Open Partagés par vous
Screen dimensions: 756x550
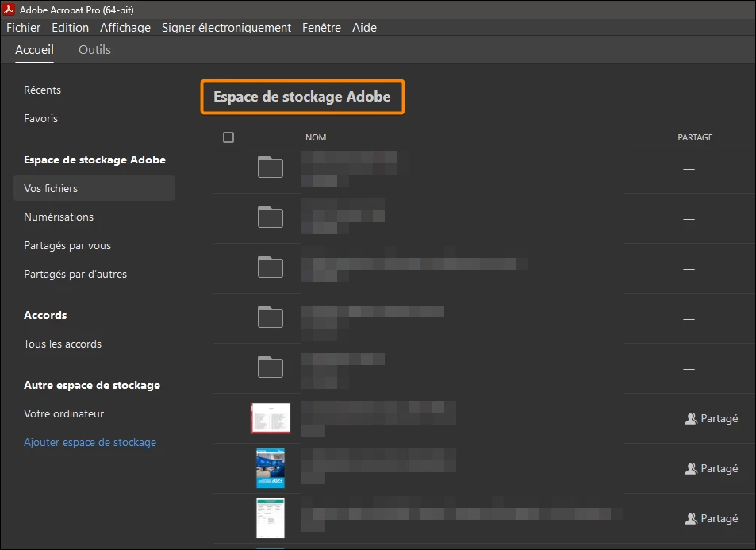click(x=67, y=245)
